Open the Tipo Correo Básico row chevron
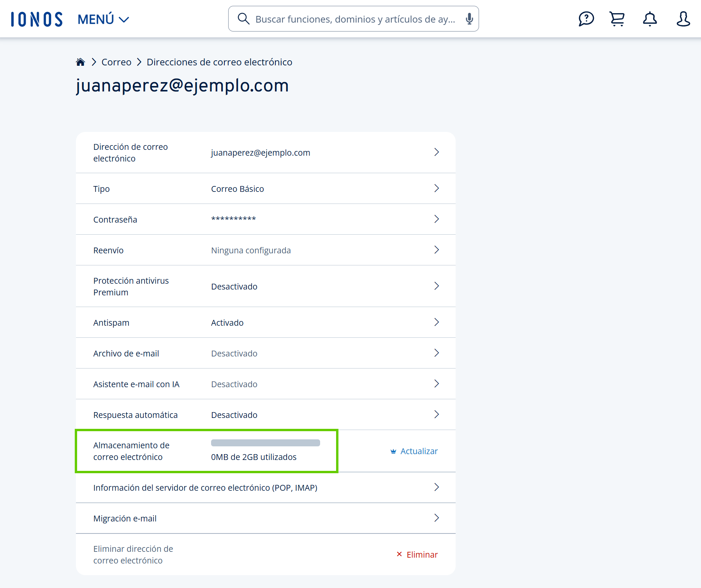Screen dimensions: 701x588 (x=436, y=189)
